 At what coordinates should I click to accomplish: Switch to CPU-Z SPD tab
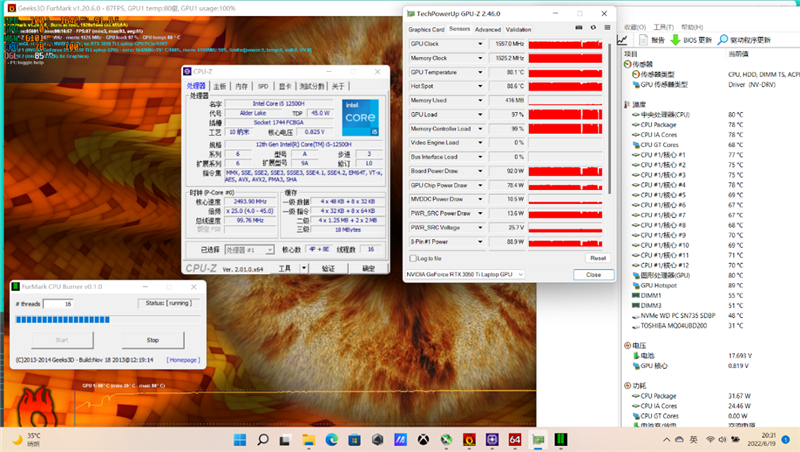click(263, 86)
